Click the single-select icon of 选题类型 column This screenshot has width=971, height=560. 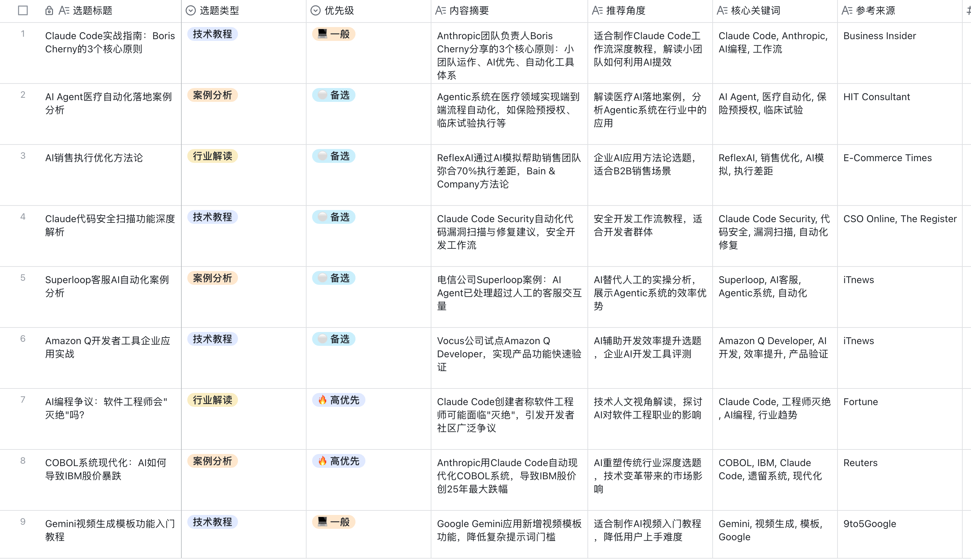[190, 10]
